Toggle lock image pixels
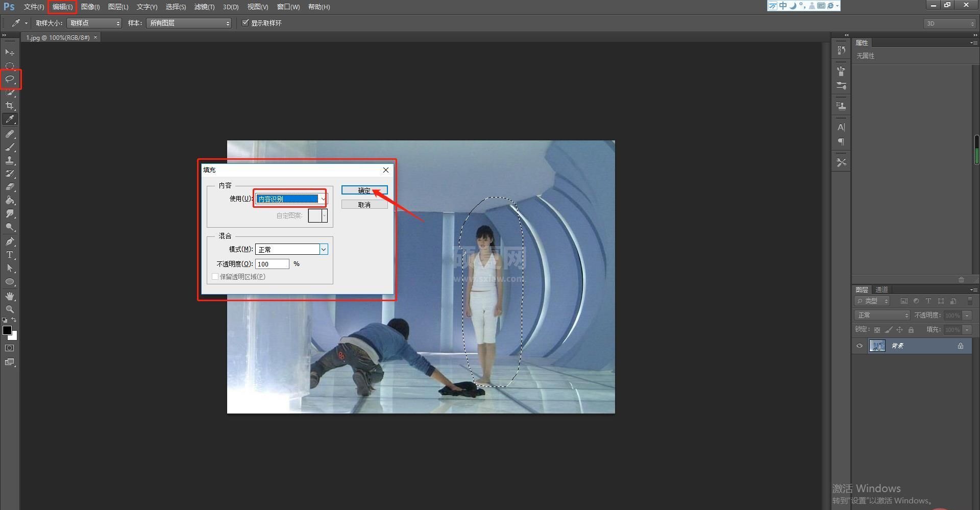Screen dimensions: 980x510 pos(888,330)
